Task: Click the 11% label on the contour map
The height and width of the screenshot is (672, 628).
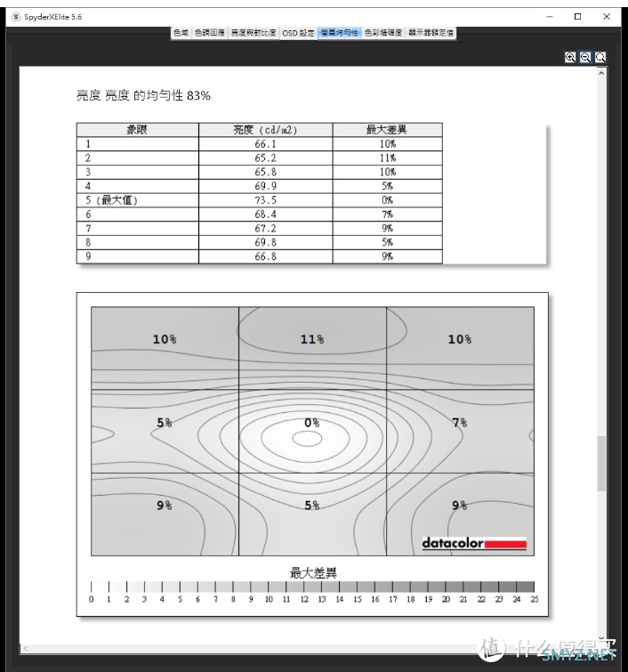Action: [x=312, y=339]
